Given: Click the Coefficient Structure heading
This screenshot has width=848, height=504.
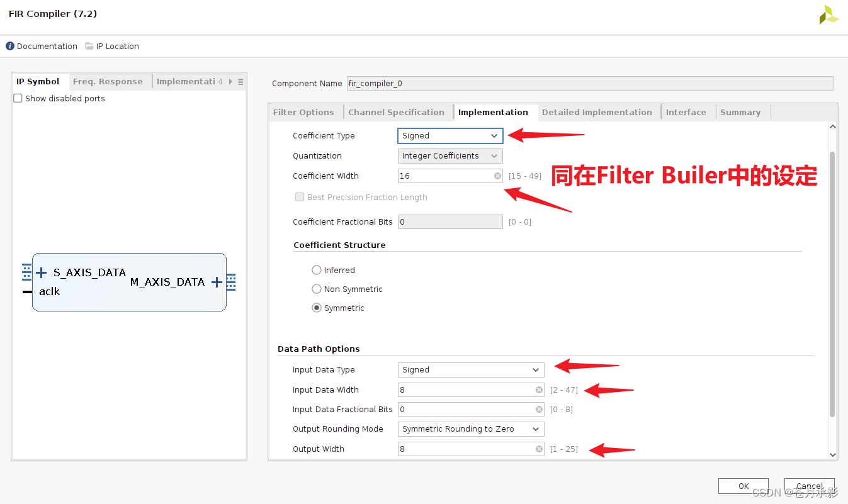Looking at the screenshot, I should pos(339,245).
